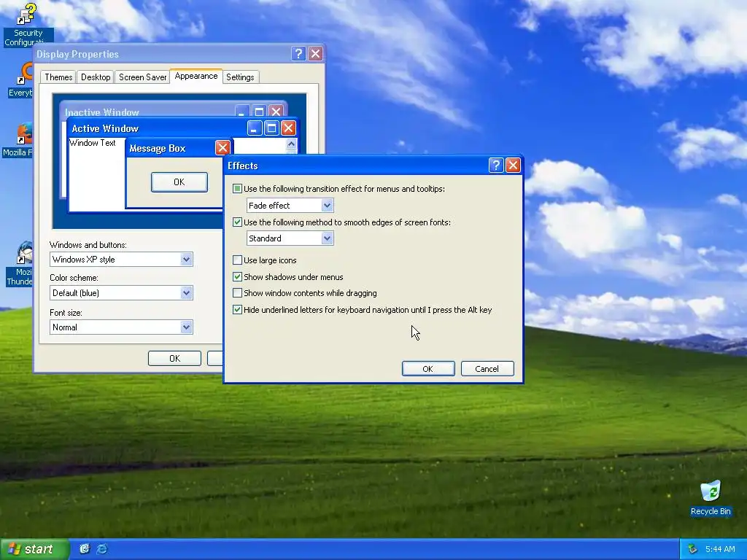Launch Internet Explorer from quick launch
This screenshot has width=747, height=560.
click(102, 548)
